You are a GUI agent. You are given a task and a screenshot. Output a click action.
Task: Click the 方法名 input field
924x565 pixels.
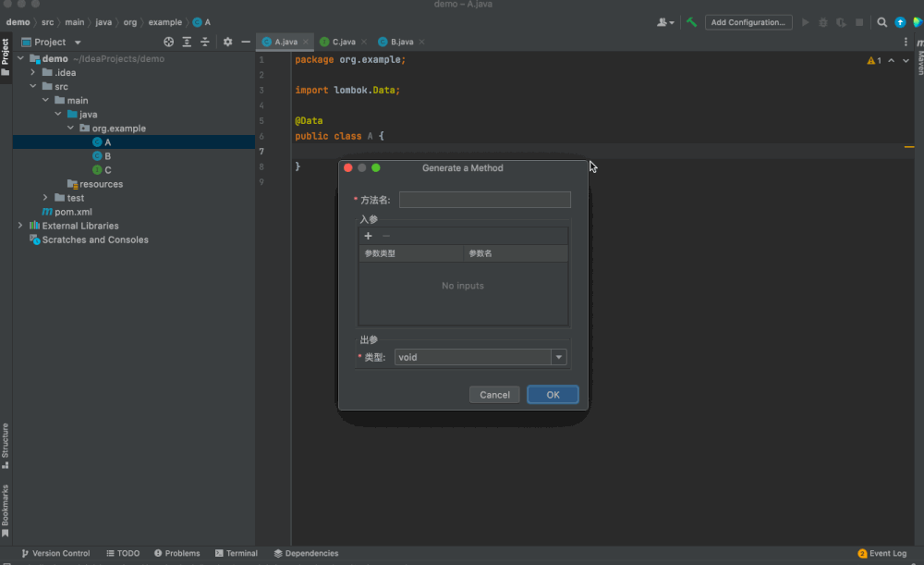click(x=484, y=199)
